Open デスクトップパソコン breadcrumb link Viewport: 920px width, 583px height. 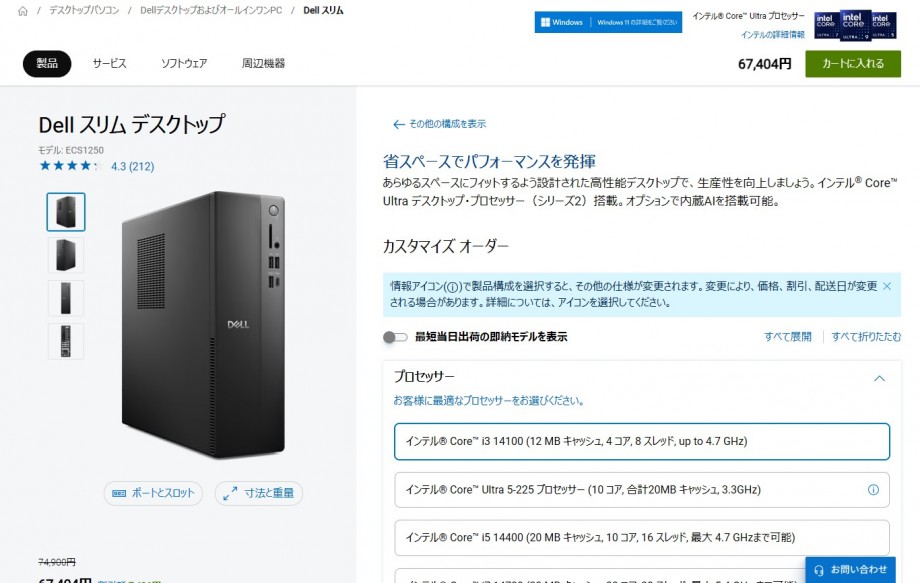pos(84,11)
